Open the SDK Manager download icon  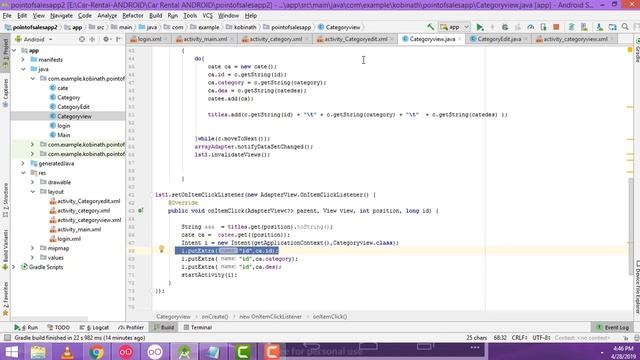599,27
